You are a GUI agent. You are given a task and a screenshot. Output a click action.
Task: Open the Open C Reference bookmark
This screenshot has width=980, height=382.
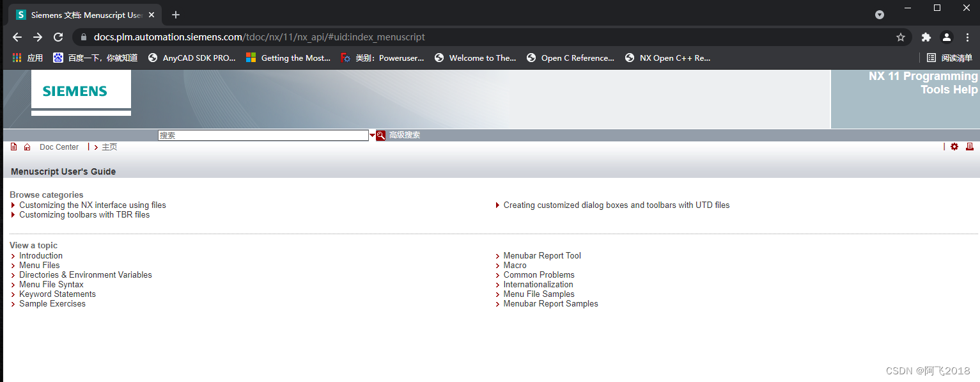570,58
